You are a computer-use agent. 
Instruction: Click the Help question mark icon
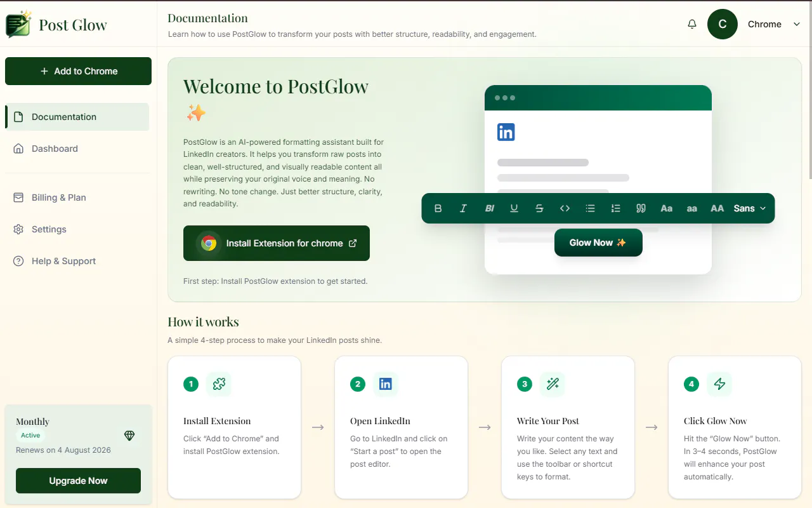(18, 261)
